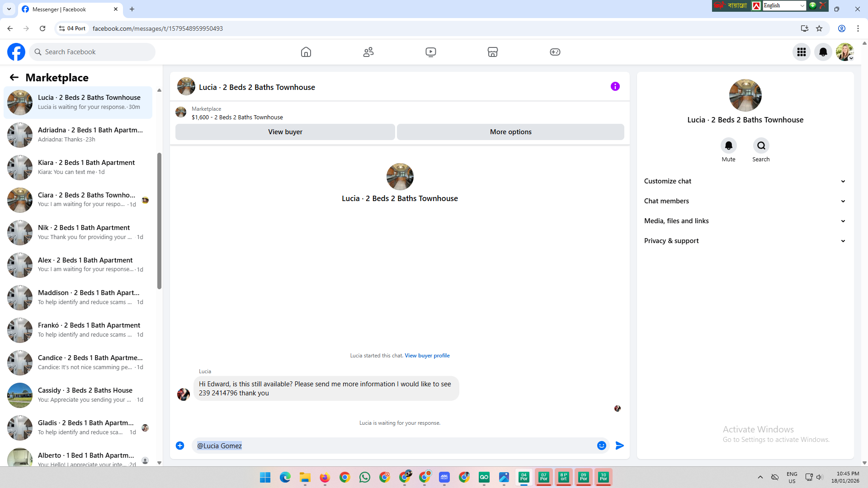The height and width of the screenshot is (488, 868).
Task: Open Facebook Home icon
Action: (x=306, y=52)
